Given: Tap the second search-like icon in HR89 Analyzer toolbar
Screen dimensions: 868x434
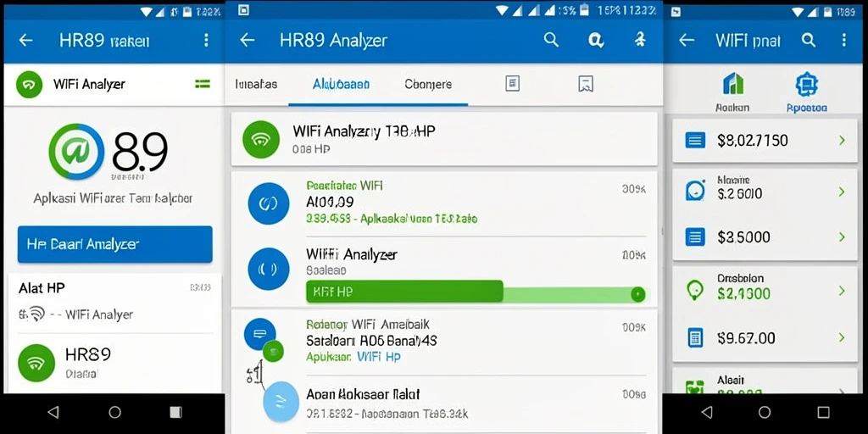Looking at the screenshot, I should pos(596,39).
